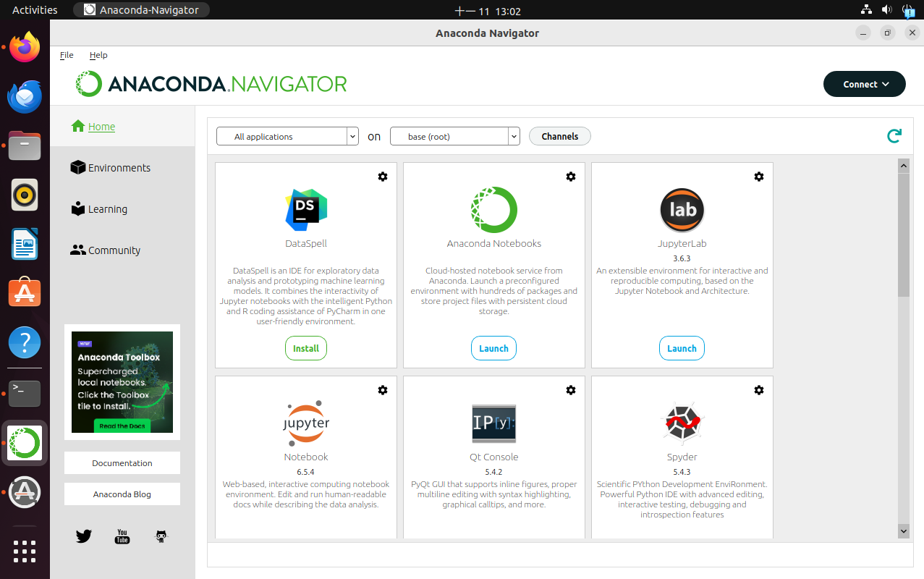Install DataSpell

(x=306, y=348)
